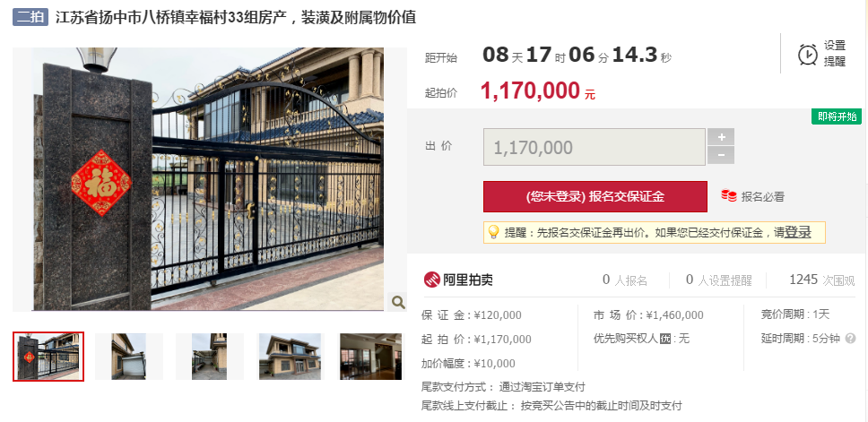The width and height of the screenshot is (868, 422).
Task: Select the third thumbnail of side building
Action: 210,357
